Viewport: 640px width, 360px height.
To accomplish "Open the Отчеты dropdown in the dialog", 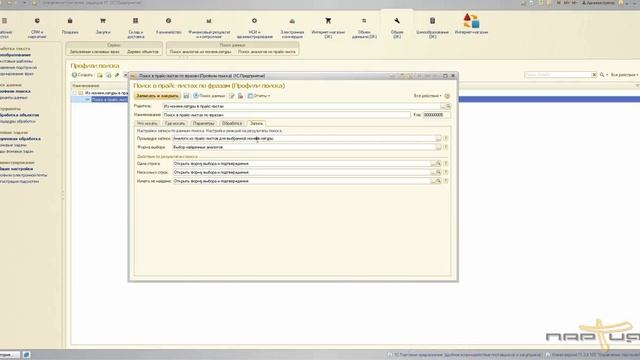I will click(x=259, y=96).
